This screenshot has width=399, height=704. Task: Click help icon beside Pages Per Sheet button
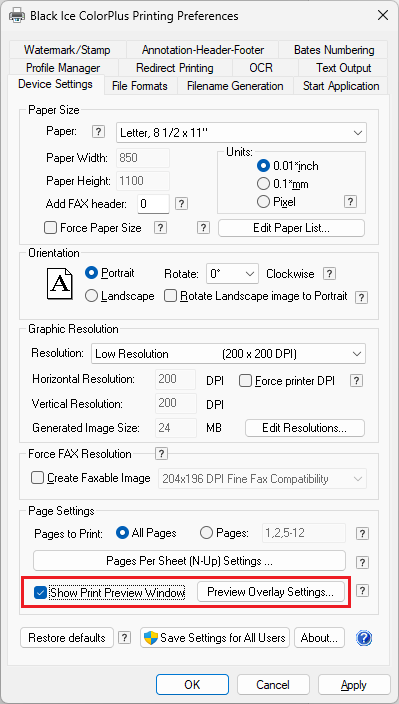(362, 562)
